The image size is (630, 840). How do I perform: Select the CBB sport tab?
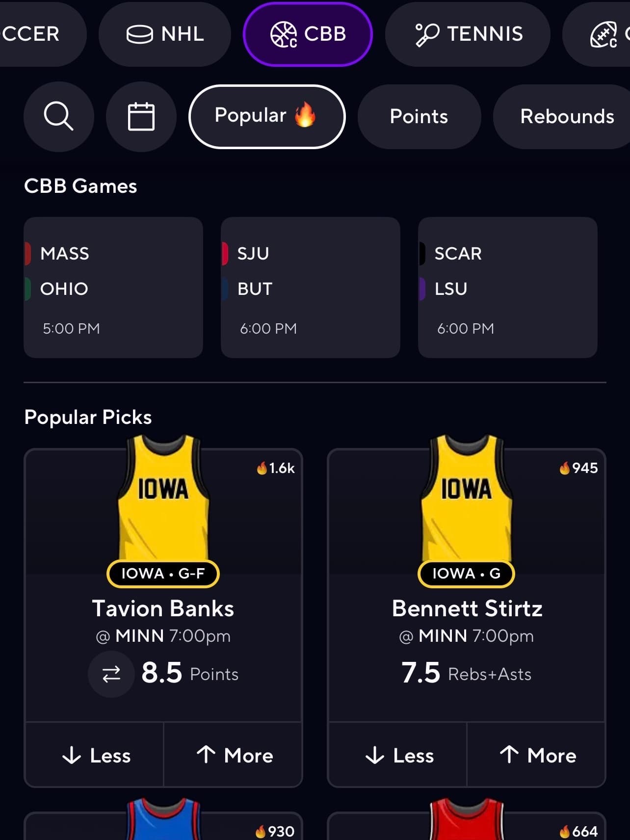pos(308,34)
